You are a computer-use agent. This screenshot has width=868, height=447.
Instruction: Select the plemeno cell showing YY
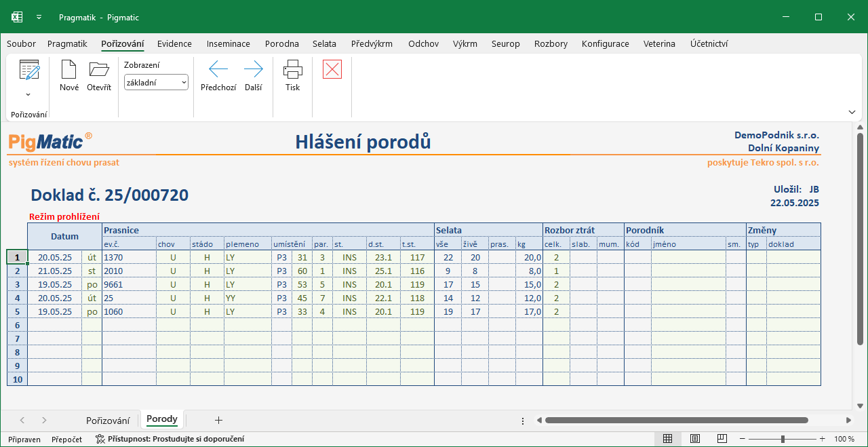tap(248, 298)
